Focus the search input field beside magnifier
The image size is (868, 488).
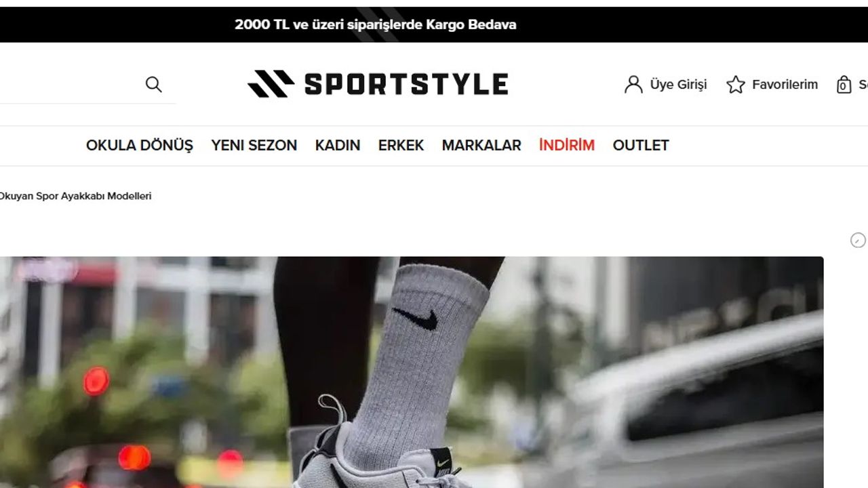pos(68,85)
